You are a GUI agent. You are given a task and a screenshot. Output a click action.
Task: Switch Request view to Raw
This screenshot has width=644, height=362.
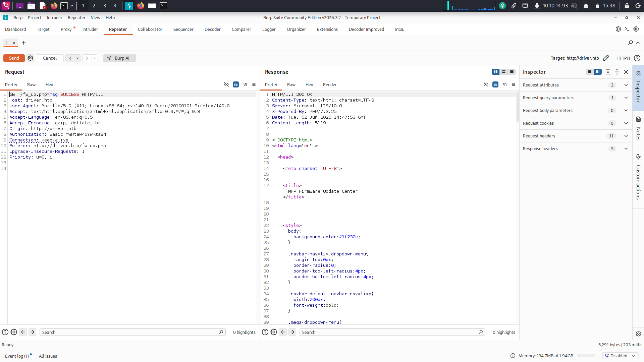click(x=31, y=84)
